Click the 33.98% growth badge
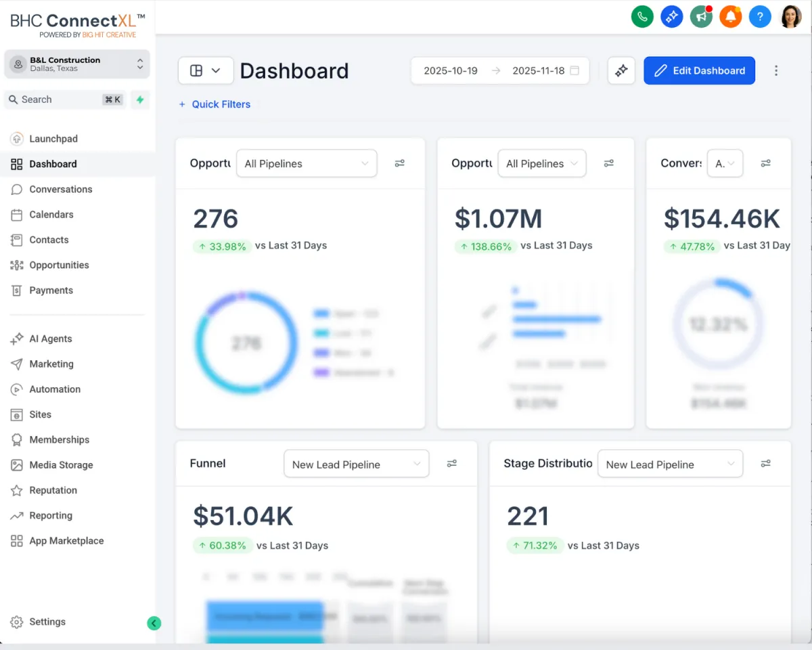The width and height of the screenshot is (812, 650). tap(222, 246)
